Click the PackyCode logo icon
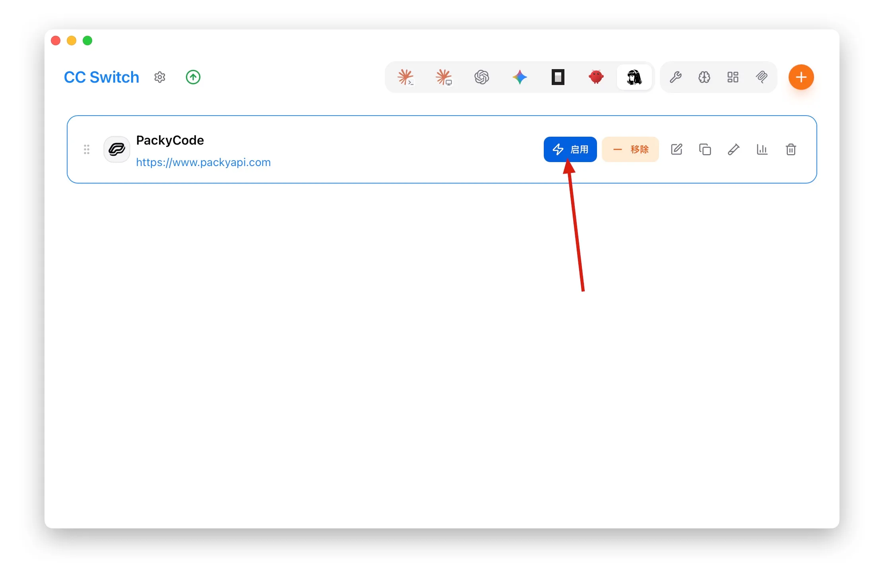 (117, 149)
